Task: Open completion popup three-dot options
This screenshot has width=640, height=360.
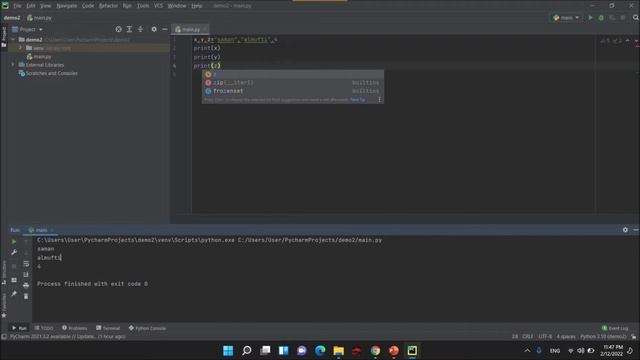Action: coord(379,100)
